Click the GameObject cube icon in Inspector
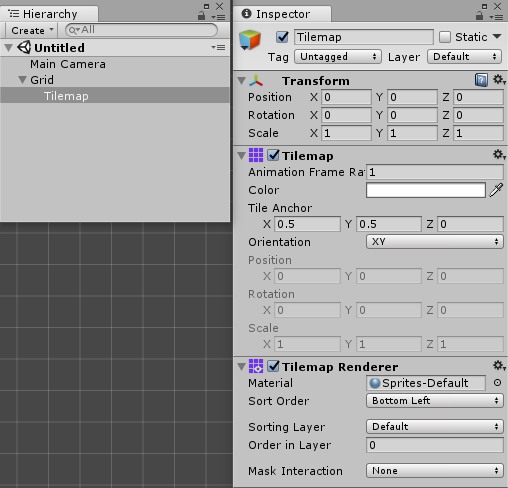Viewport: 508px width, 488px height. pyautogui.click(x=250, y=40)
